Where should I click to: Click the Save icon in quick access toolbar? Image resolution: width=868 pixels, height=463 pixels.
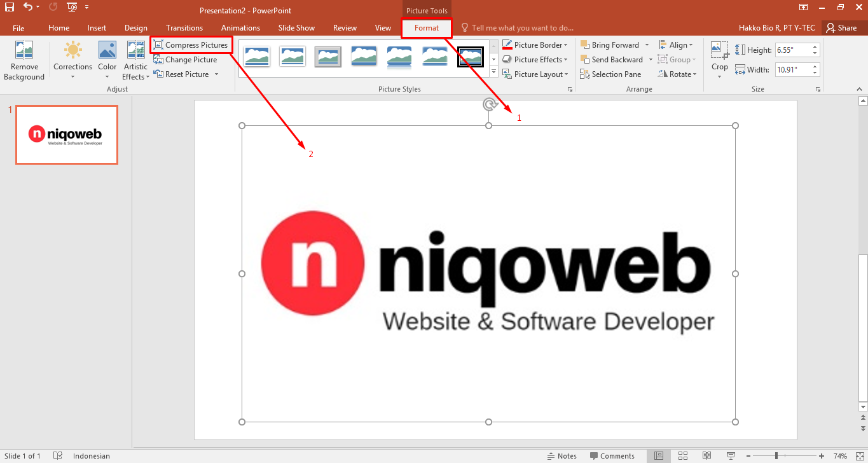pos(10,7)
